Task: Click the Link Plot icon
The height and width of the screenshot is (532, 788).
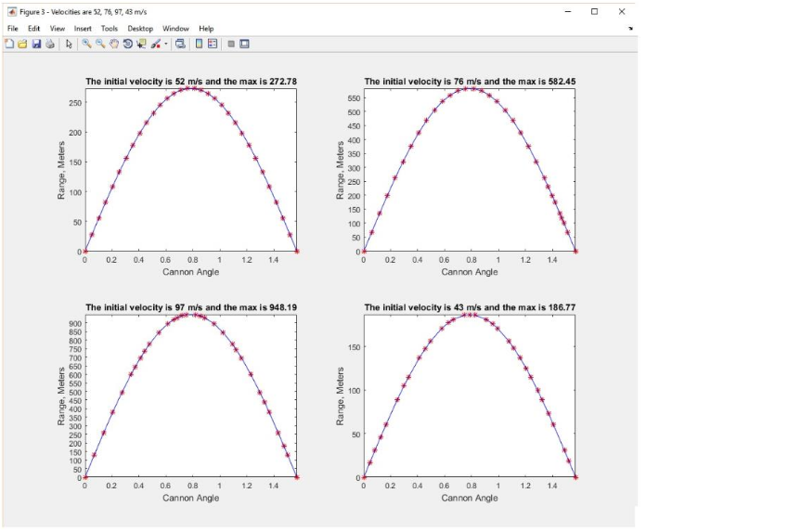Action: coord(180,44)
